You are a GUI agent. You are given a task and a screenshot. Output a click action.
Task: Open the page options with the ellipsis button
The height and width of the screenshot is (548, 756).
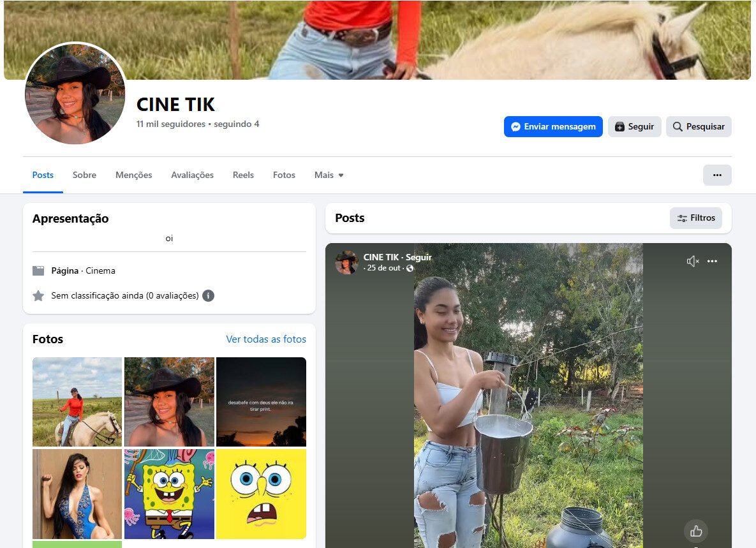717,175
